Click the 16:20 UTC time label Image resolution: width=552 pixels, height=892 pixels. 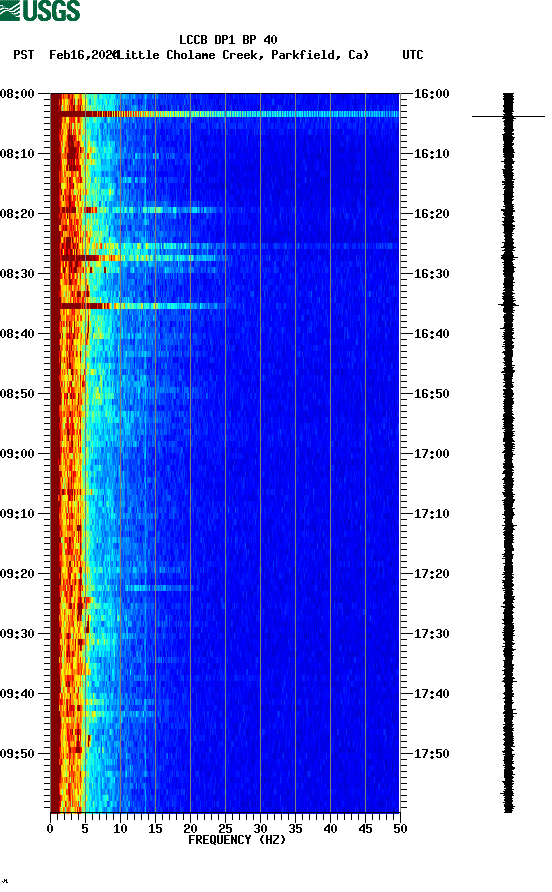click(431, 214)
